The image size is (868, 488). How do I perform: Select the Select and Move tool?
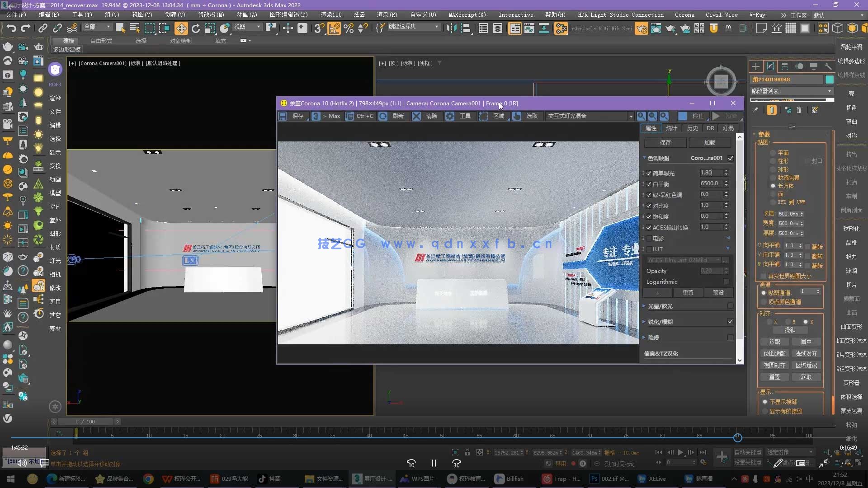(181, 28)
